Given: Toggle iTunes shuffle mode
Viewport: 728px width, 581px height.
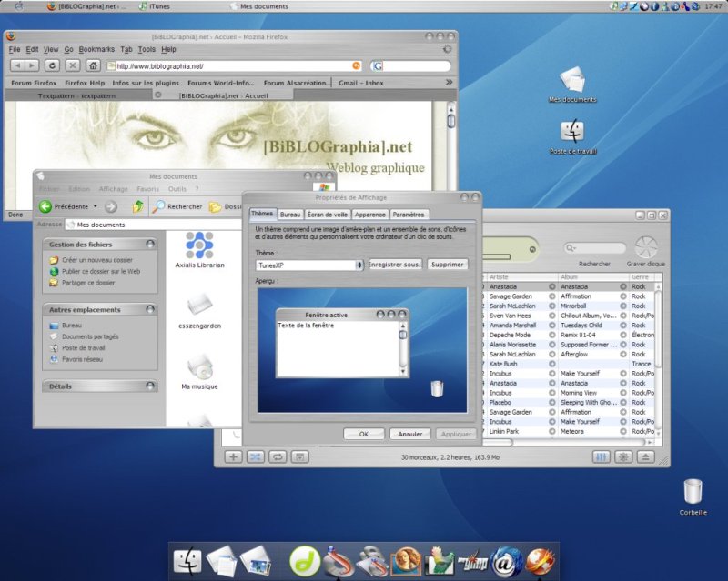Looking at the screenshot, I should (256, 457).
